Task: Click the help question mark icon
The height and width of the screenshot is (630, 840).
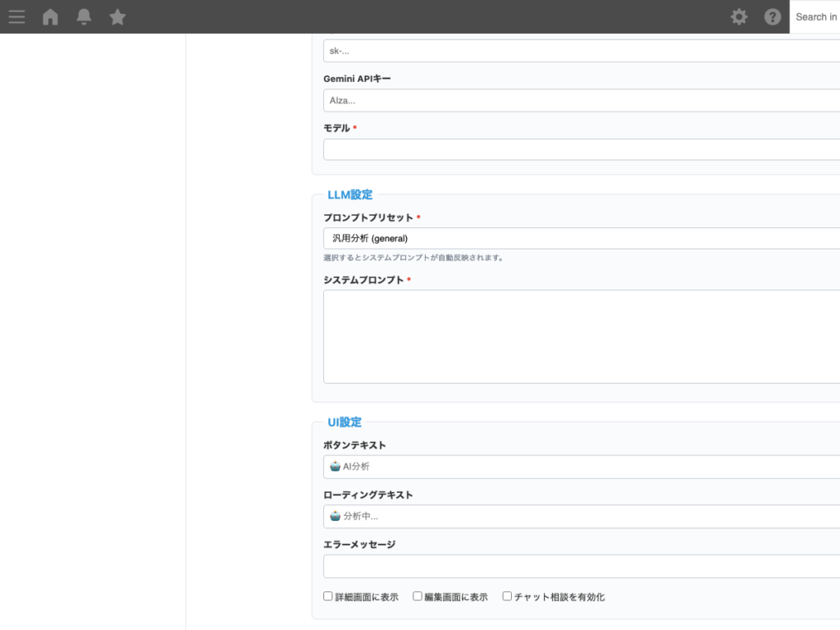Action: click(772, 16)
